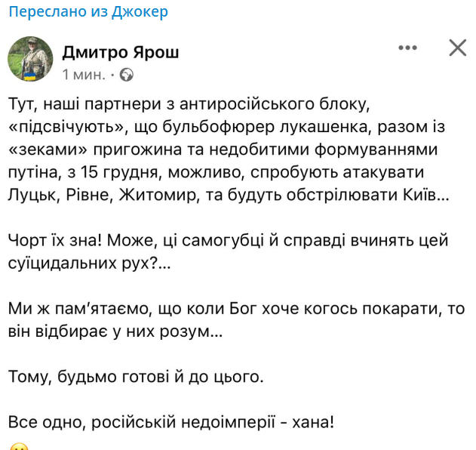Open the three-dot post options menu
The image size is (476, 450).
click(407, 48)
